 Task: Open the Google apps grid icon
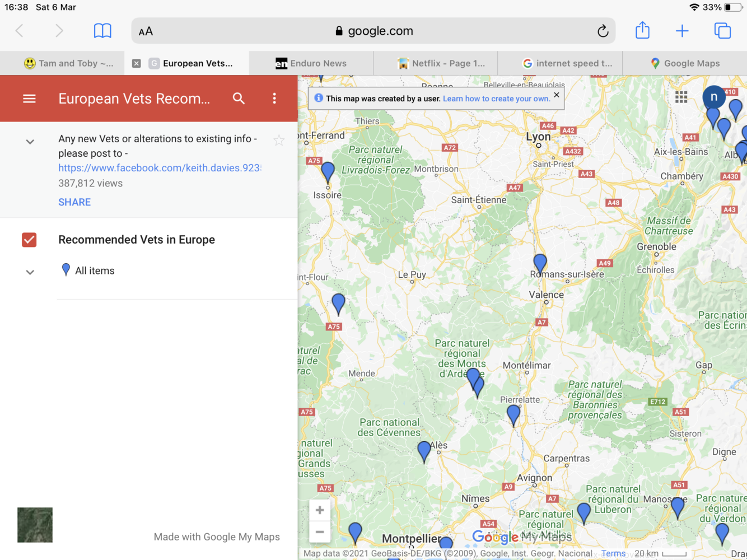point(681,97)
